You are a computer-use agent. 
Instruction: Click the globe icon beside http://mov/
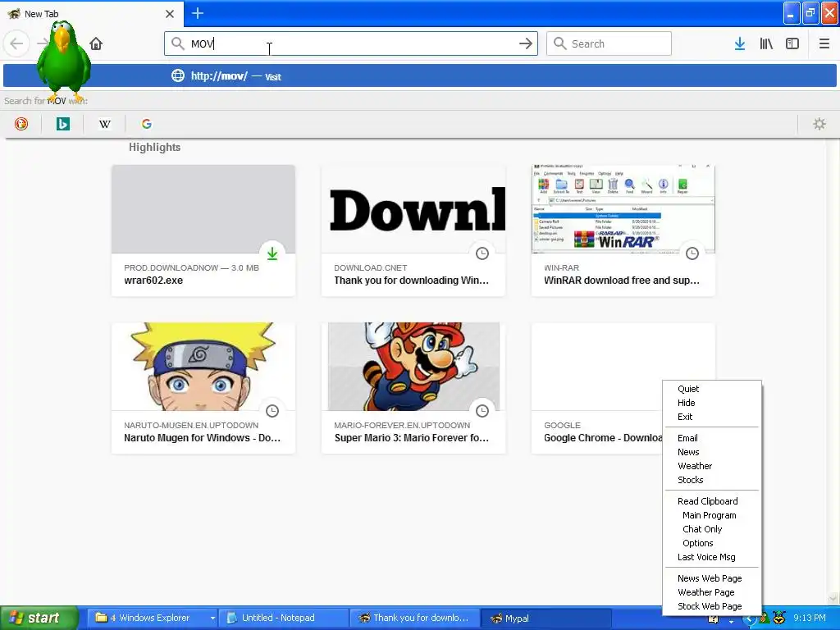click(178, 75)
